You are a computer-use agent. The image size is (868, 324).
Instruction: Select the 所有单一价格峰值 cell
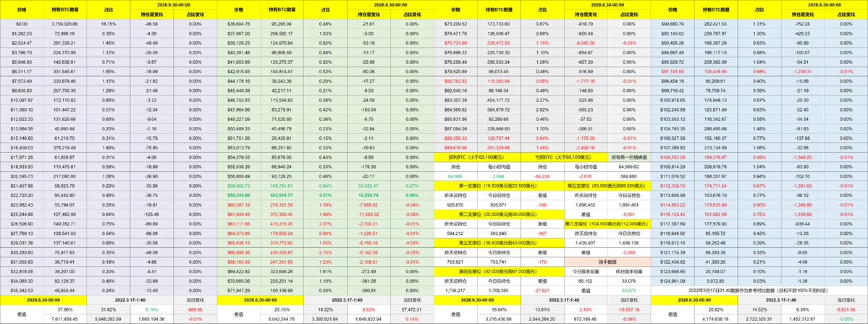tap(629, 157)
